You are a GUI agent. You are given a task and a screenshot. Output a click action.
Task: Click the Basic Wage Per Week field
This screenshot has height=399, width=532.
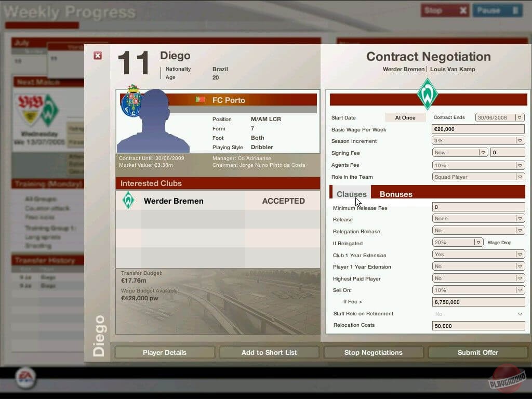tap(478, 129)
